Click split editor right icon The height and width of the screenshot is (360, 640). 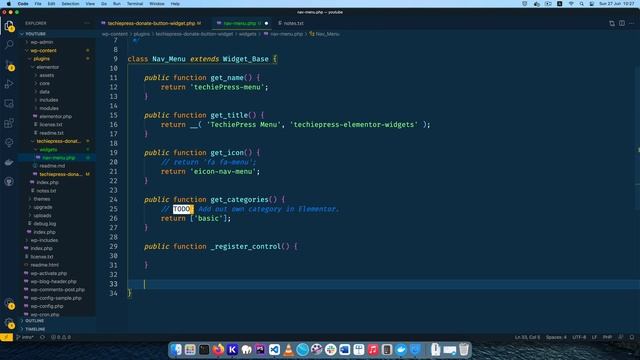point(622,23)
